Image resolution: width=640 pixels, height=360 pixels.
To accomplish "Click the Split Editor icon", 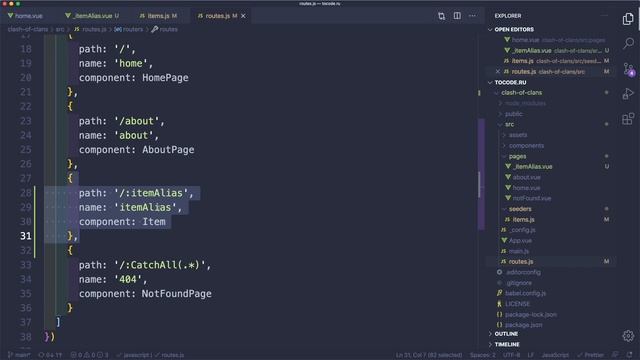I will click(457, 16).
